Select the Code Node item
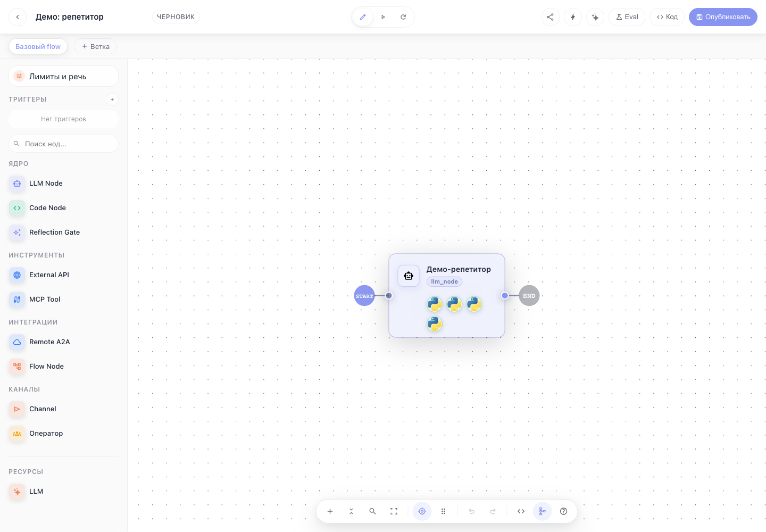This screenshot has width=766, height=532. point(63,208)
